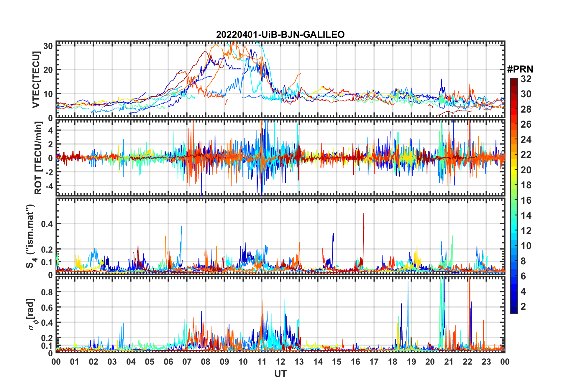Screen dimensions: 561x392
Task: Select colorbar tick label 32
Action: [526, 79]
